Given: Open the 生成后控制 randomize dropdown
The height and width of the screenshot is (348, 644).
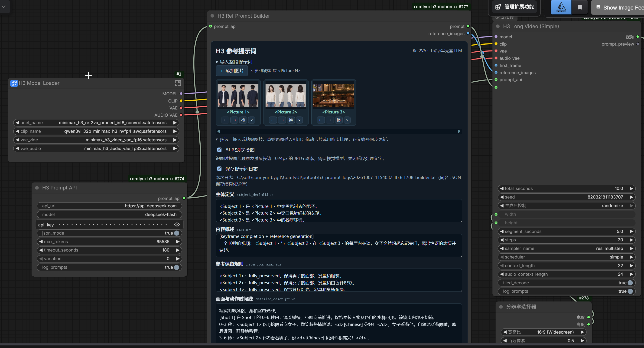Looking at the screenshot, I should (566, 206).
